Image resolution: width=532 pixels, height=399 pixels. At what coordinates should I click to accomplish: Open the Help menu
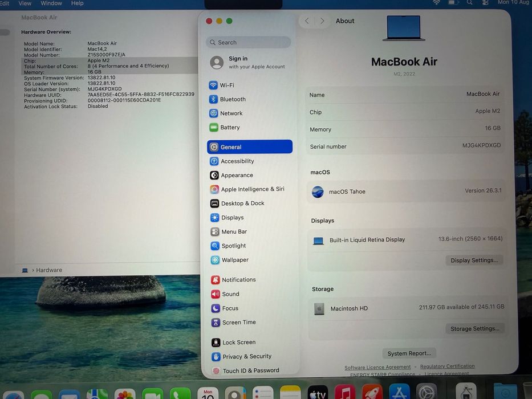click(x=77, y=3)
